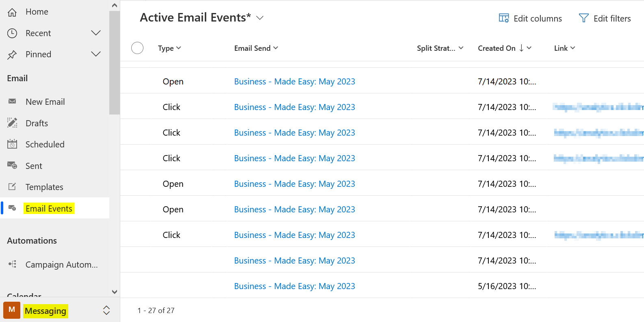Open the blurred link in the first Click row
Screen dimensions: 644x322
pos(598,107)
